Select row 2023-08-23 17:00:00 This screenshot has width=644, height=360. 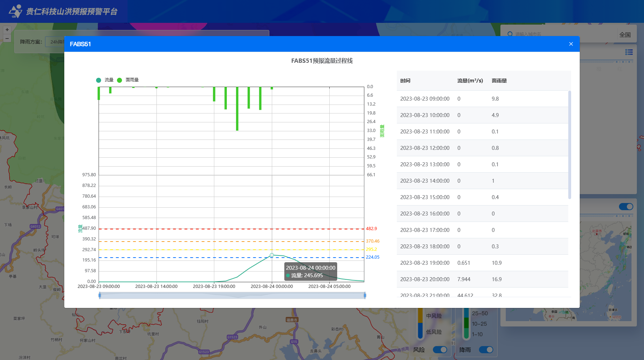click(x=482, y=230)
